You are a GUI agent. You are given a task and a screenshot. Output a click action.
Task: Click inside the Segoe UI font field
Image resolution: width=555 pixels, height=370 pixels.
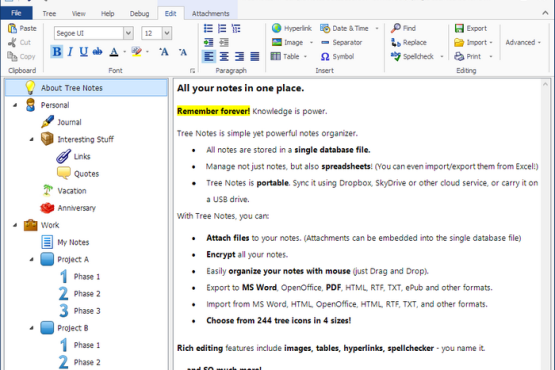click(89, 33)
